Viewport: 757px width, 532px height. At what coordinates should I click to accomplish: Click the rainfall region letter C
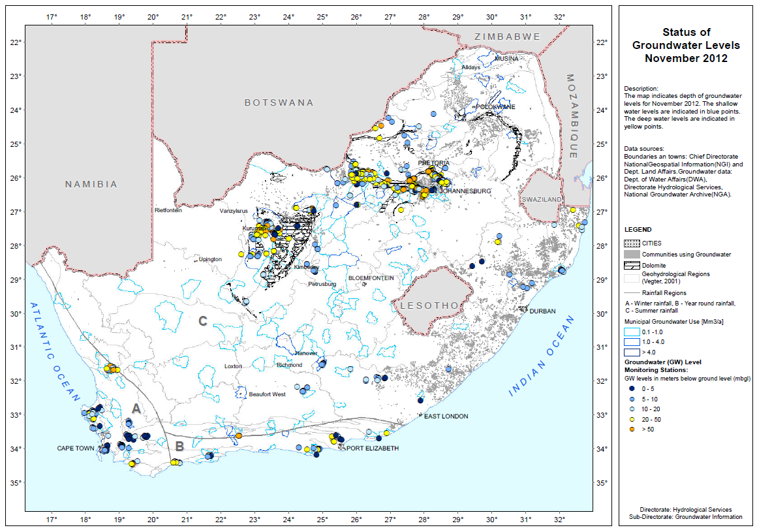click(203, 321)
